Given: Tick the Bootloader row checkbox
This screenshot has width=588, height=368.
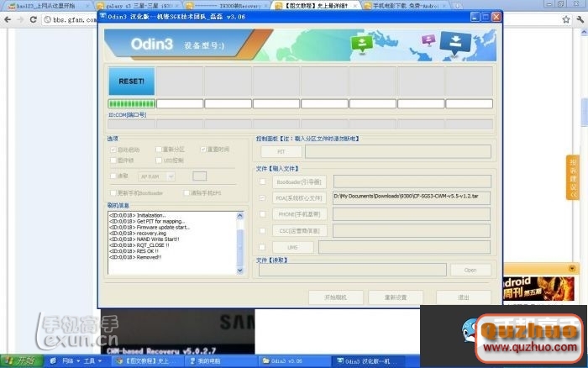Looking at the screenshot, I should (x=262, y=181).
